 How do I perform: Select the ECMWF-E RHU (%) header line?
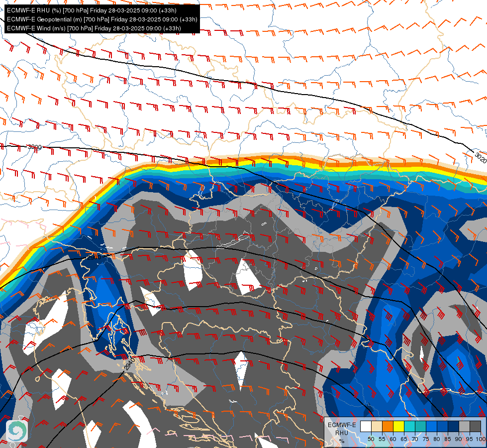(92, 10)
